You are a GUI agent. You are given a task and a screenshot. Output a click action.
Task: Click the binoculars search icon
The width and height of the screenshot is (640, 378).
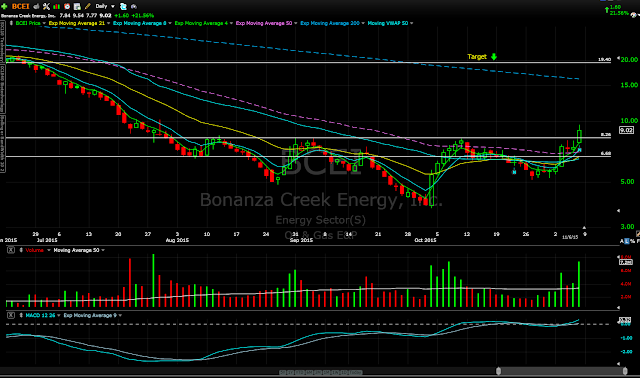[133, 7]
